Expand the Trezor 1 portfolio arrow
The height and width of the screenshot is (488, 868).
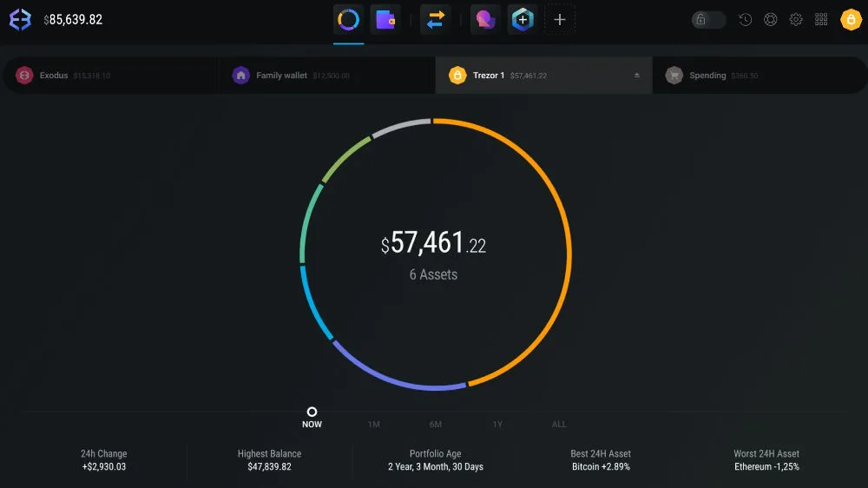pyautogui.click(x=636, y=76)
